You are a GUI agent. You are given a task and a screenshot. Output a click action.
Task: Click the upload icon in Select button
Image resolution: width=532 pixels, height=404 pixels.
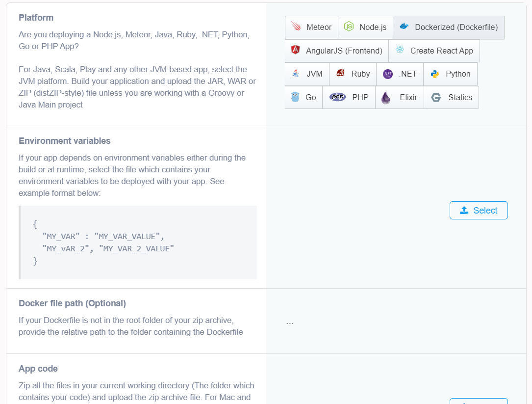click(464, 210)
